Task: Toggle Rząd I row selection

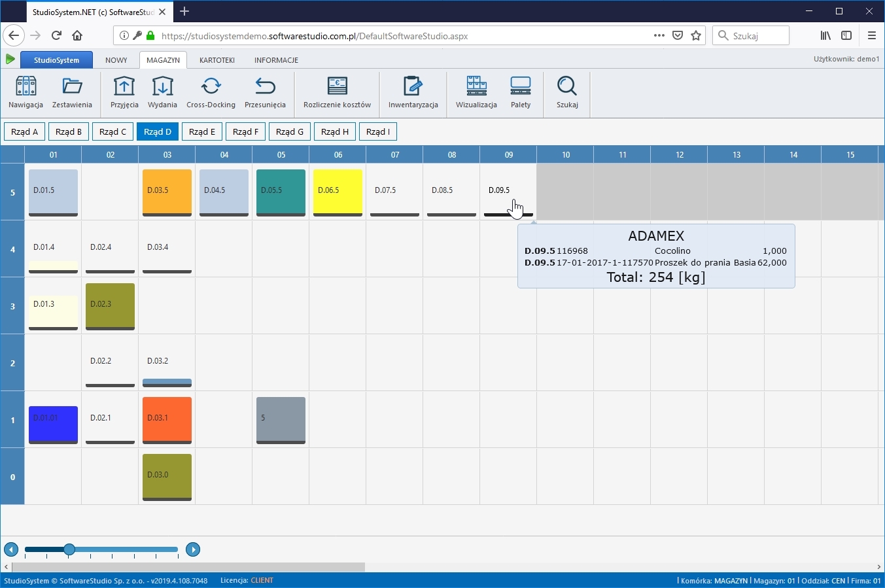Action: (378, 131)
